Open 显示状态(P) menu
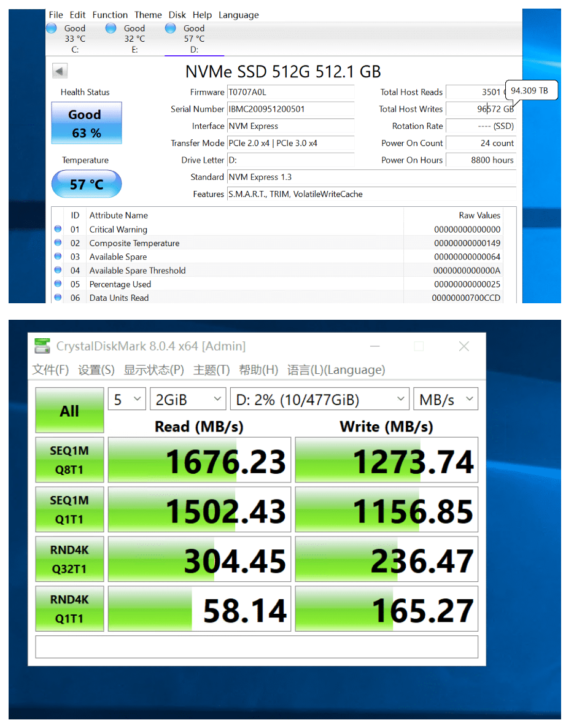Viewport: 574px width, 728px height. pos(153,370)
